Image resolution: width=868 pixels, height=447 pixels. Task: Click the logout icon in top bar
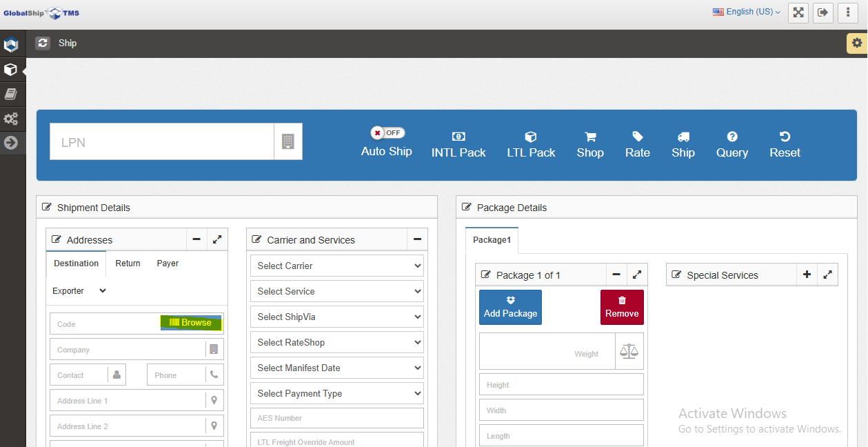[x=822, y=12]
